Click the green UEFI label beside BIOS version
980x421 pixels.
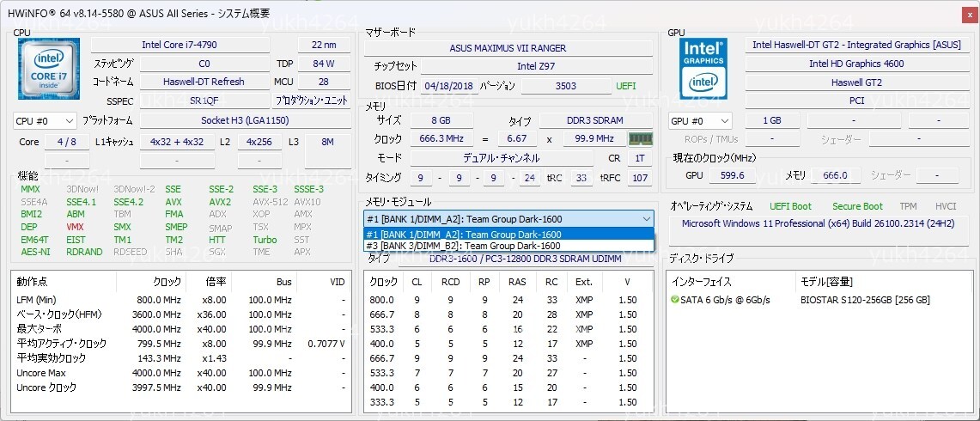click(x=626, y=86)
